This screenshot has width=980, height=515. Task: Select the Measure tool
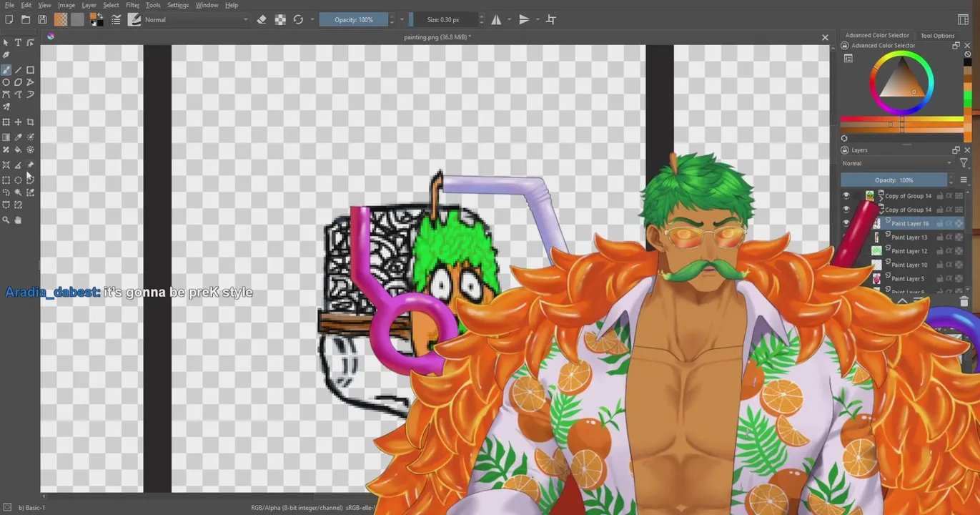19,165
